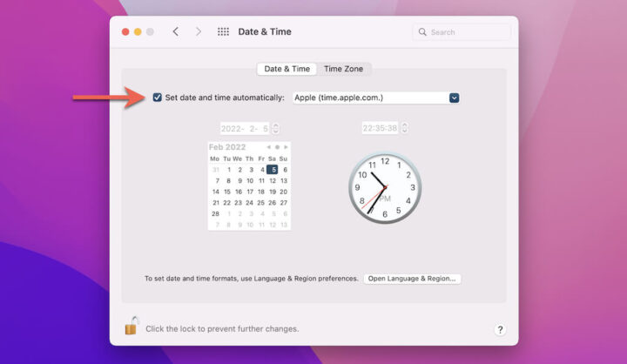The height and width of the screenshot is (364, 627).
Task: Click the padlock icon to lock changes
Action: [x=131, y=326]
